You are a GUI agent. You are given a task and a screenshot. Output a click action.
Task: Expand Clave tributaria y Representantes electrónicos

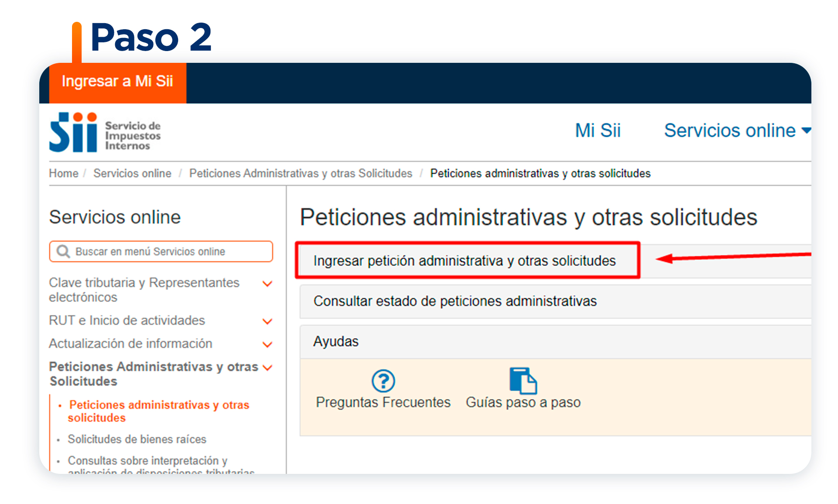click(268, 284)
